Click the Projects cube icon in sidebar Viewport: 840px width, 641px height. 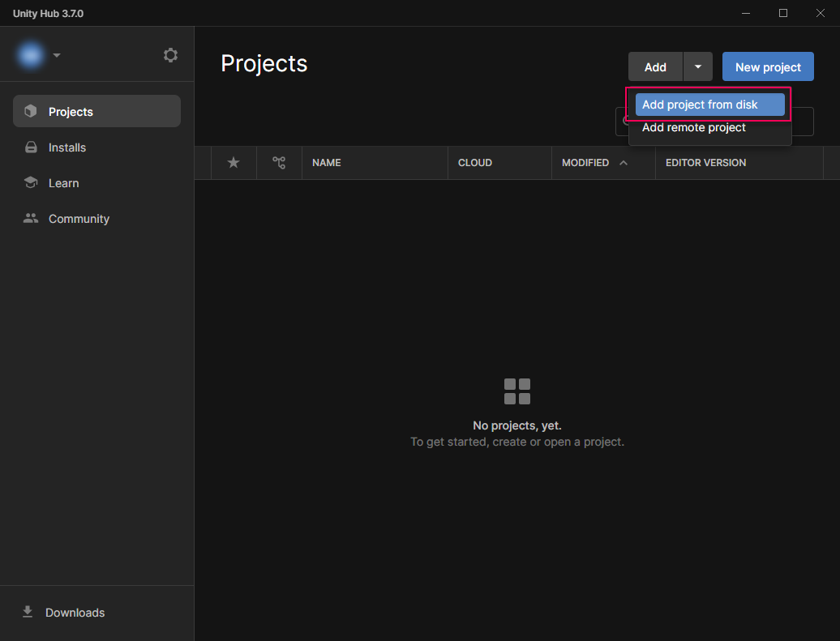click(x=31, y=111)
